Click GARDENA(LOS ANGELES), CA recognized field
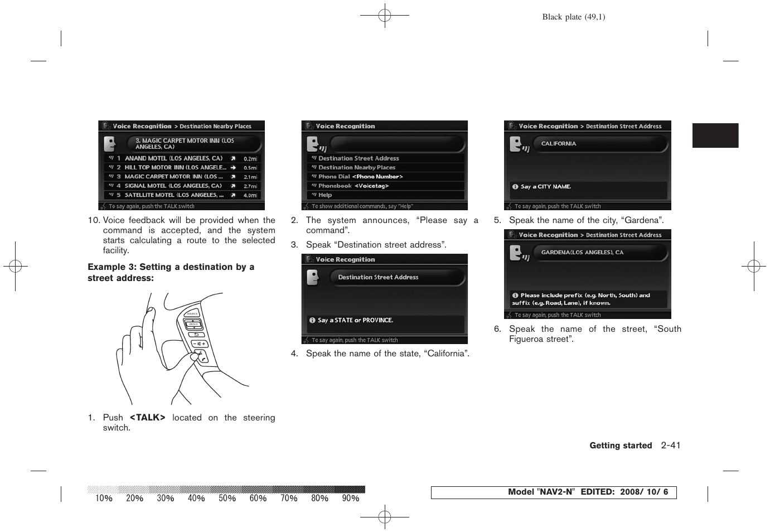 pos(600,253)
